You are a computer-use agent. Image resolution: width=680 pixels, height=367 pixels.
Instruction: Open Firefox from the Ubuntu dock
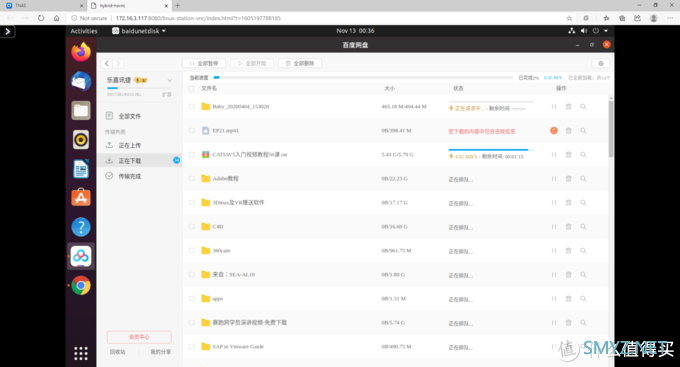[81, 52]
